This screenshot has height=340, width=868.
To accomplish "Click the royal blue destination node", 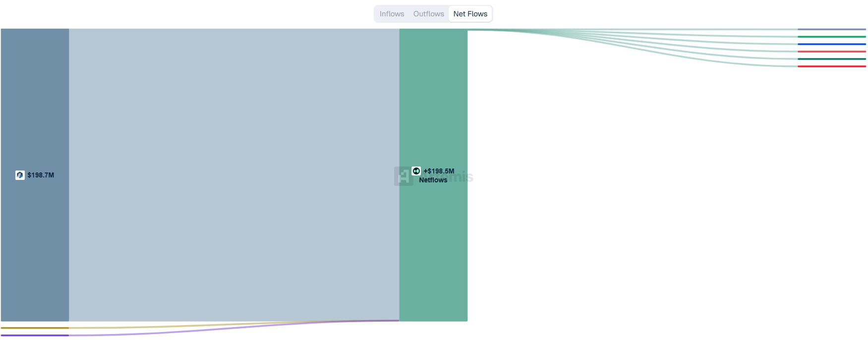I will (x=831, y=44).
